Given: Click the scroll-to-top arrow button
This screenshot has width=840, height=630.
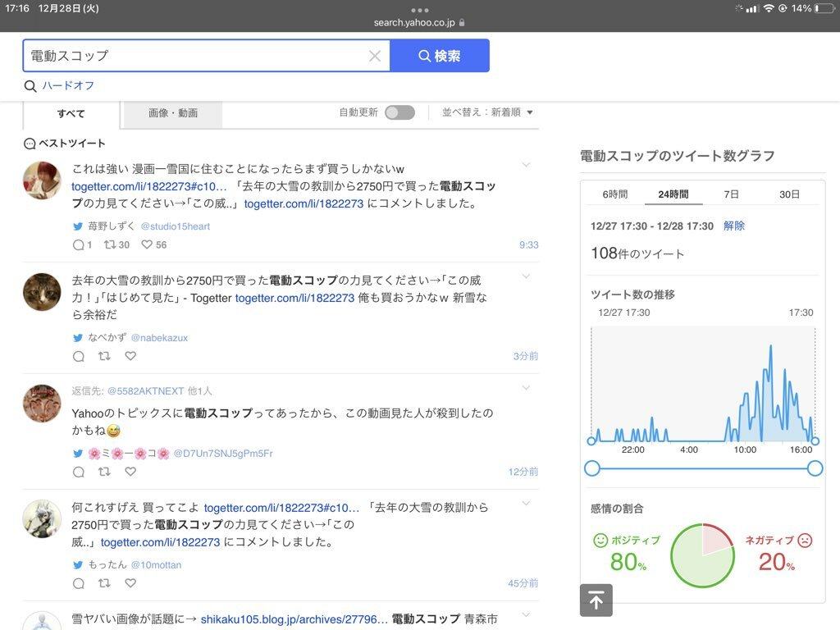Looking at the screenshot, I should point(596,600).
